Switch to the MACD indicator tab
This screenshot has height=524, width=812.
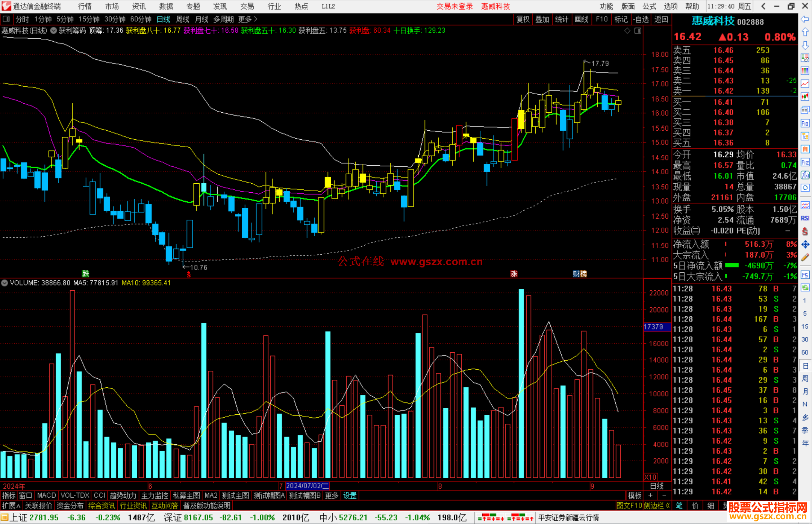46,495
